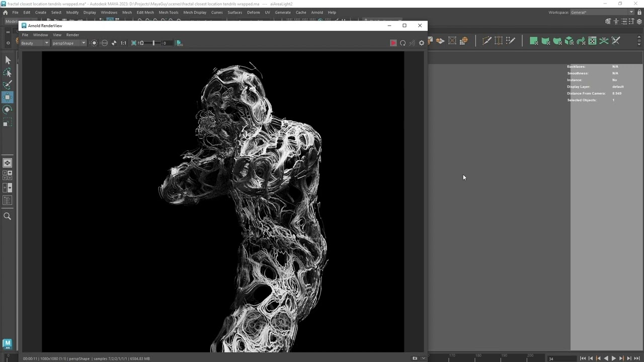
Task: Open the perspShape camera dropdown
Action: (x=69, y=43)
